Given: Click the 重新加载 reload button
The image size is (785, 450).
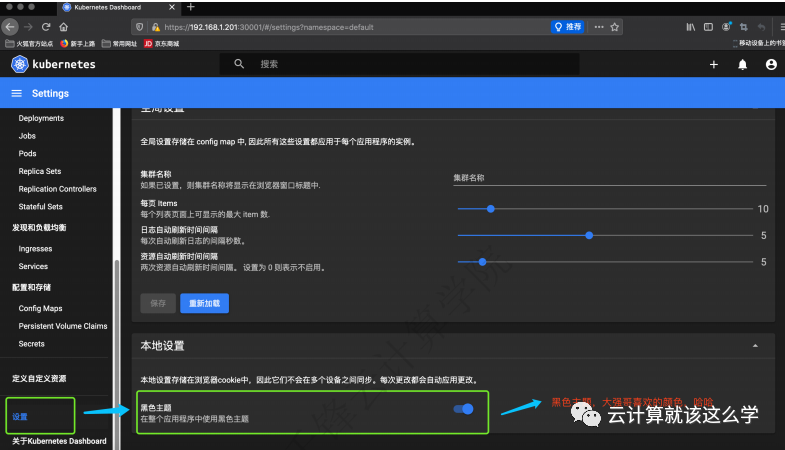Looking at the screenshot, I should click(x=204, y=303).
